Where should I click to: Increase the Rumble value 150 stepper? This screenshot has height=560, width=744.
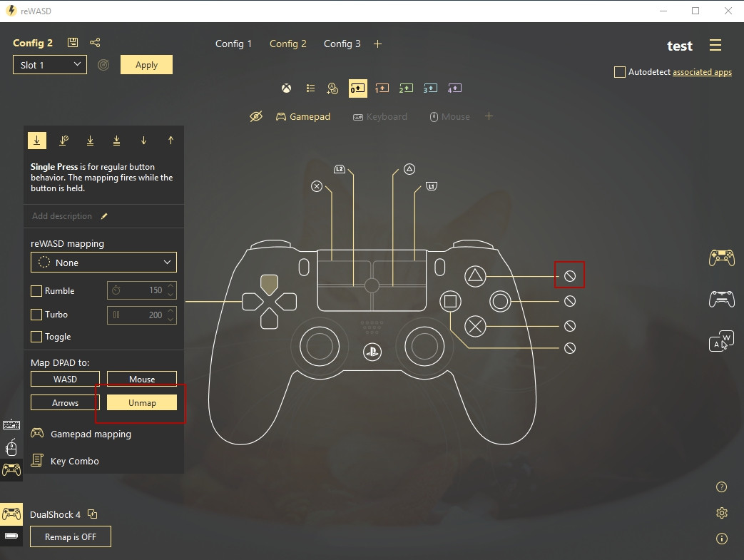tap(170, 286)
